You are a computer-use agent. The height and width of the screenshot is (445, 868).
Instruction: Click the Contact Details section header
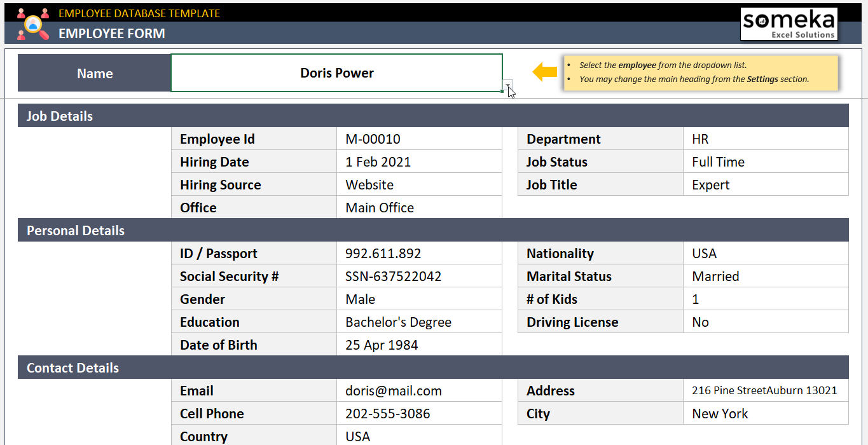tap(72, 367)
